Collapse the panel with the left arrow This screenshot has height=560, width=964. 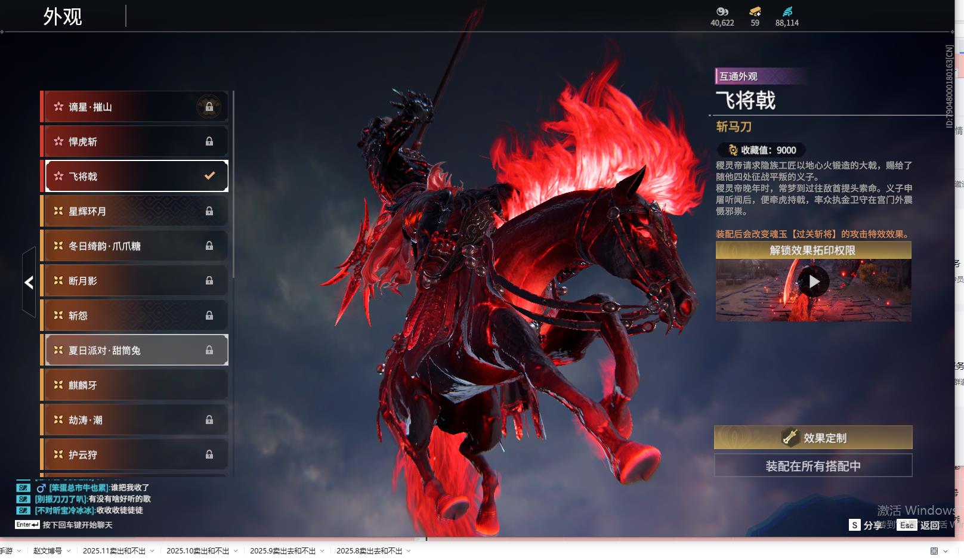pos(29,282)
